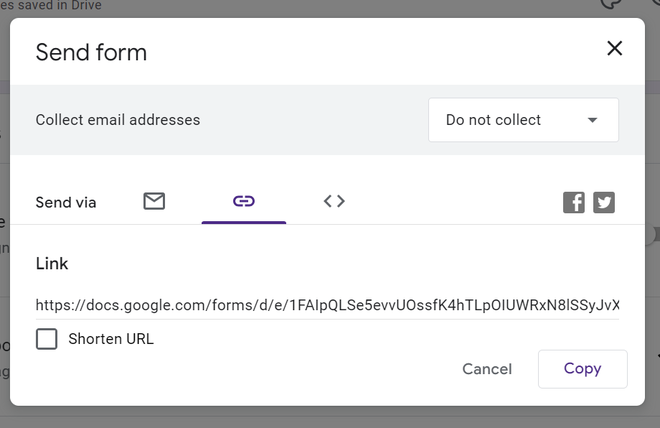Select the email envelope send option
Viewport: 660px width, 428px height.
click(154, 201)
